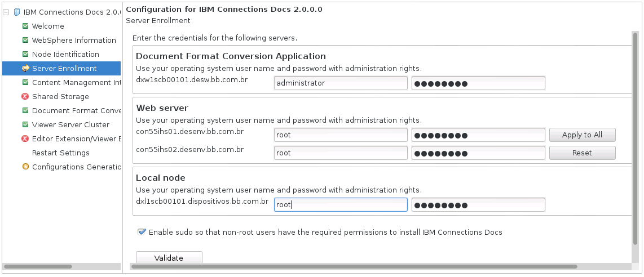This screenshot has height=277, width=644.
Task: Click the Apply to All button
Action: 583,135
